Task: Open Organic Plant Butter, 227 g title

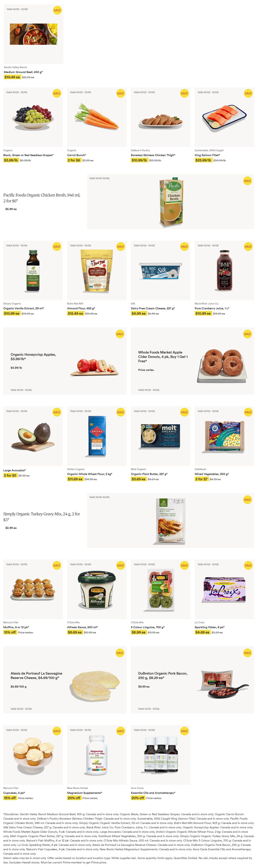Action: [x=149, y=474]
